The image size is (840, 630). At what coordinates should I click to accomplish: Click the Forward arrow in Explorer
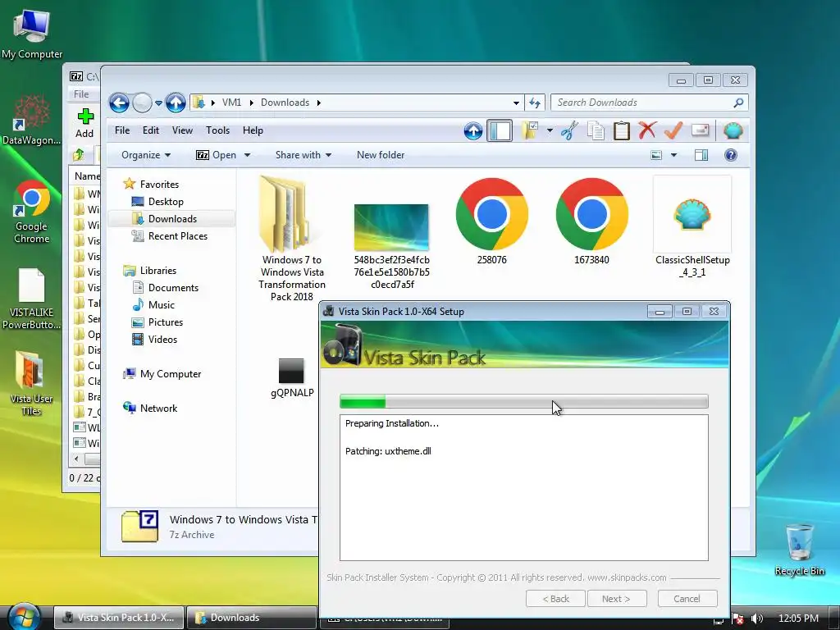click(x=143, y=103)
